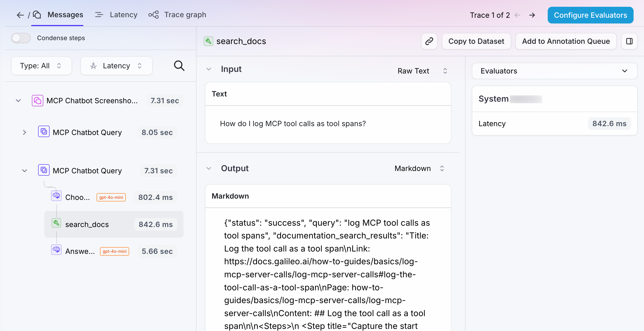Select the Choo... LLM span brain icon
Screen dimensions: 644x331
(x=56, y=196)
